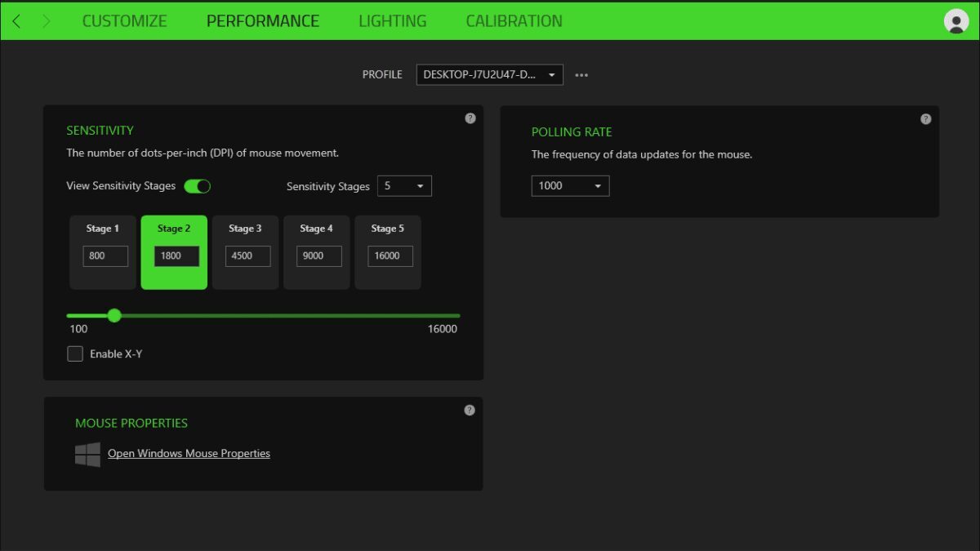Expand the Sensitivity Stages count dropdown

[404, 186]
